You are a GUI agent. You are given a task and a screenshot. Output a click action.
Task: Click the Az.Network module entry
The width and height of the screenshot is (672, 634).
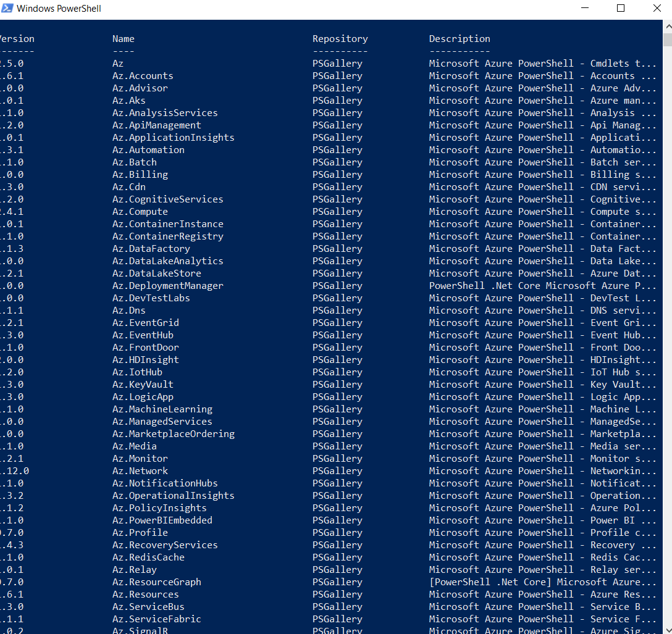click(140, 470)
